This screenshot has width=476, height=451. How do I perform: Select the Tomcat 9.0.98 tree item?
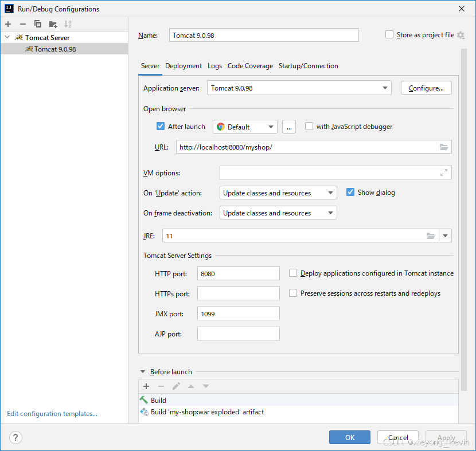pos(64,49)
